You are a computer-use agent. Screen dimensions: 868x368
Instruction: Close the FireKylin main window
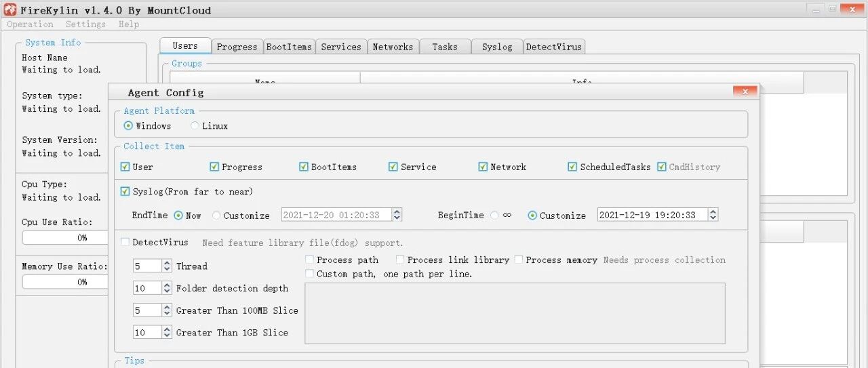(x=853, y=9)
